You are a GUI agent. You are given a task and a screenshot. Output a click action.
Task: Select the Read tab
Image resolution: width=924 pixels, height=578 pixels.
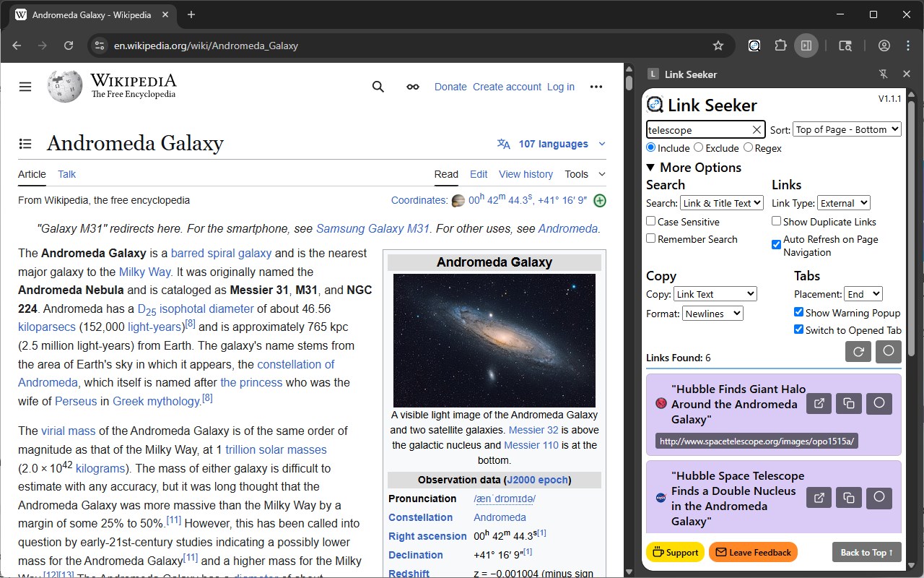click(x=446, y=174)
